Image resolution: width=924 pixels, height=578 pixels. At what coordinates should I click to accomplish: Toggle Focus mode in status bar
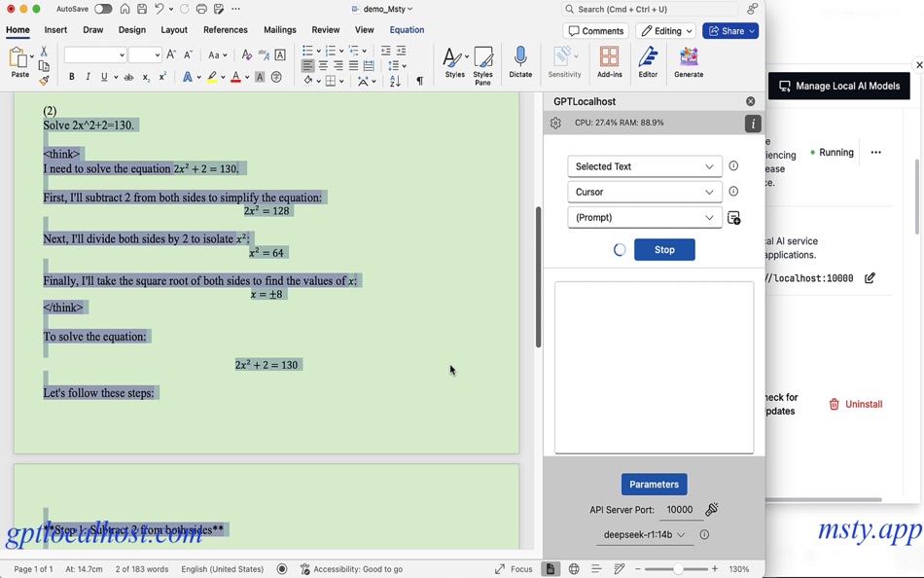tap(514, 568)
